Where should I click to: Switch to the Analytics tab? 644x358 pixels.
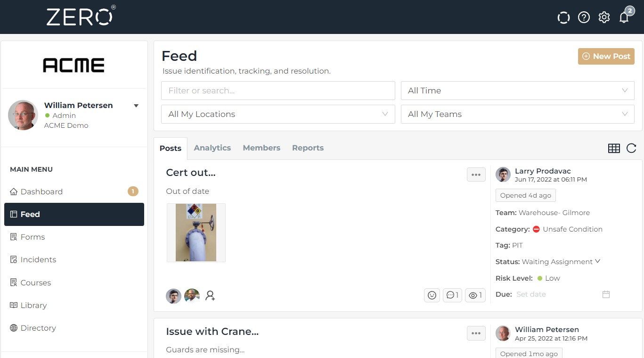(212, 148)
